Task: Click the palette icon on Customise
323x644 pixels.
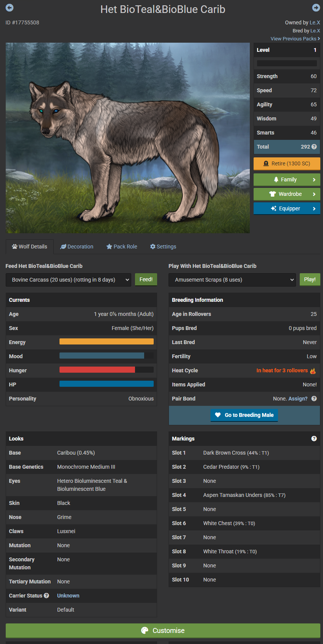Action: pos(145,631)
